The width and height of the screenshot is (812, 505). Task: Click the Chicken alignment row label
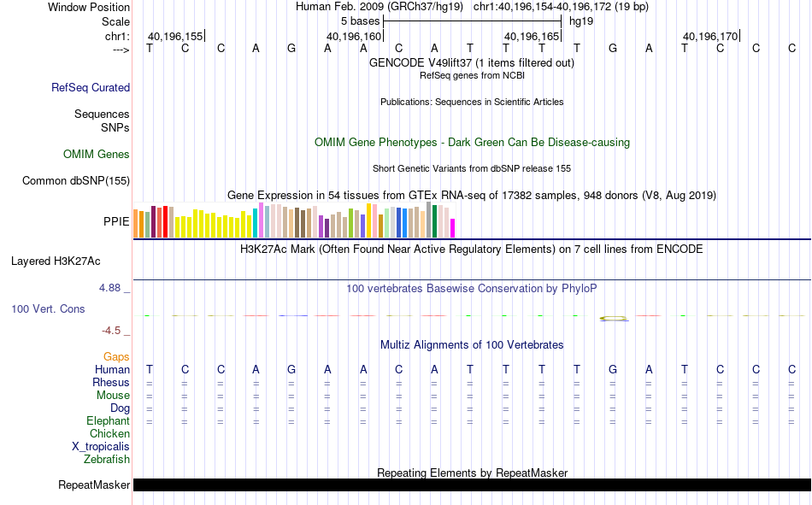click(x=109, y=433)
